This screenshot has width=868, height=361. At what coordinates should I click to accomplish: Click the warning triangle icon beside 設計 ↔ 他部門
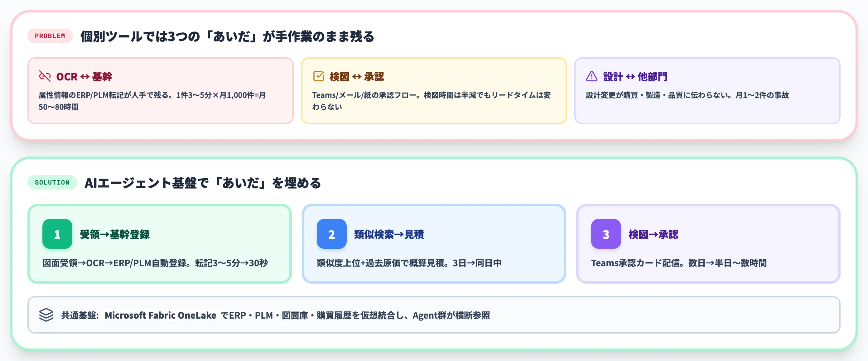592,76
